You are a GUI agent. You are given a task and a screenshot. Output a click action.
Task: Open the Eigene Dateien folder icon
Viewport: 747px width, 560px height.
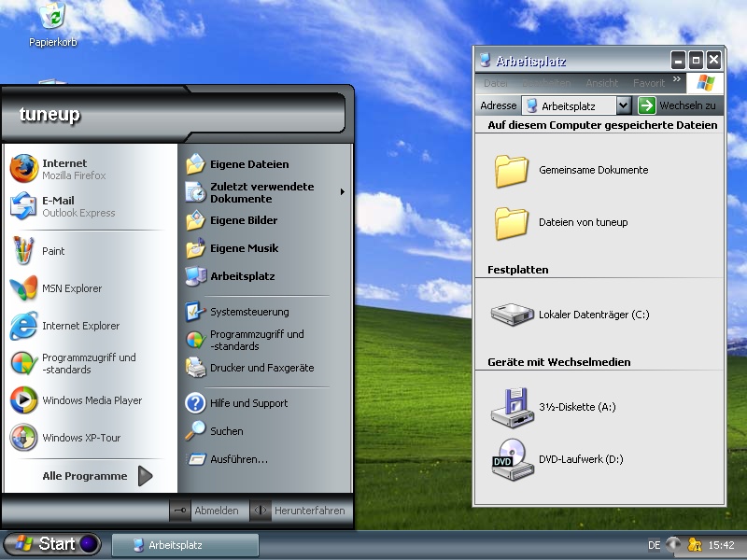[195, 164]
